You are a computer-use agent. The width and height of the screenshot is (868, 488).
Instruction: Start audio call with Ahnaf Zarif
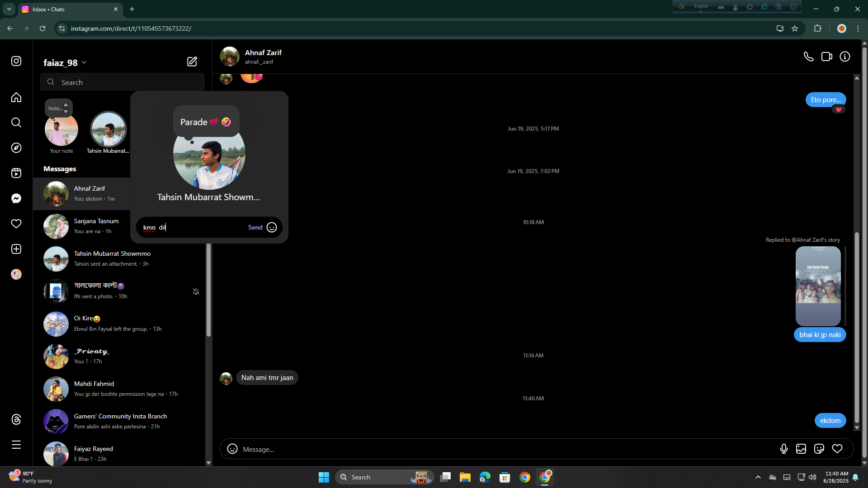[x=809, y=56]
